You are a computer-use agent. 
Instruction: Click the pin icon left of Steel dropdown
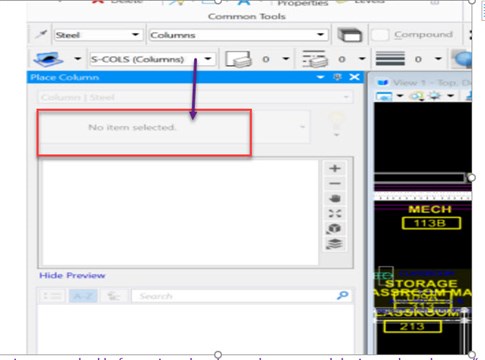click(42, 34)
